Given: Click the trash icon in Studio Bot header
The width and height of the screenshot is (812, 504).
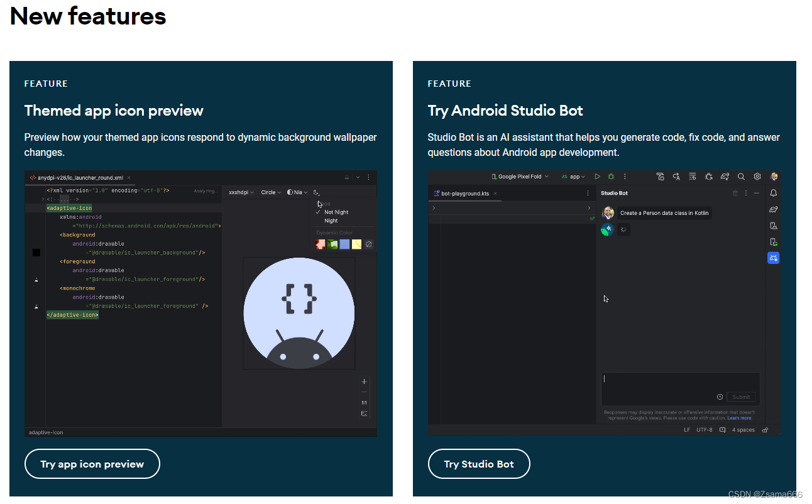Looking at the screenshot, I should click(x=735, y=193).
